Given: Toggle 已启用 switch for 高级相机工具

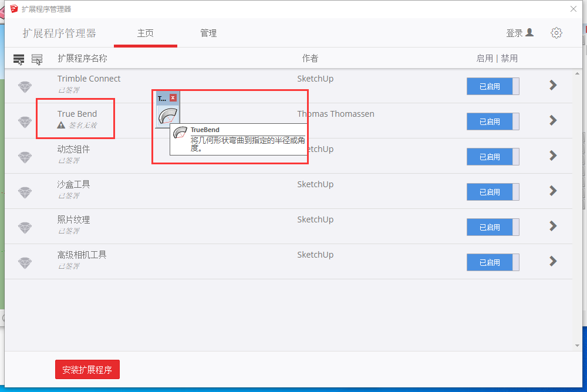Looking at the screenshot, I should click(x=492, y=262).
